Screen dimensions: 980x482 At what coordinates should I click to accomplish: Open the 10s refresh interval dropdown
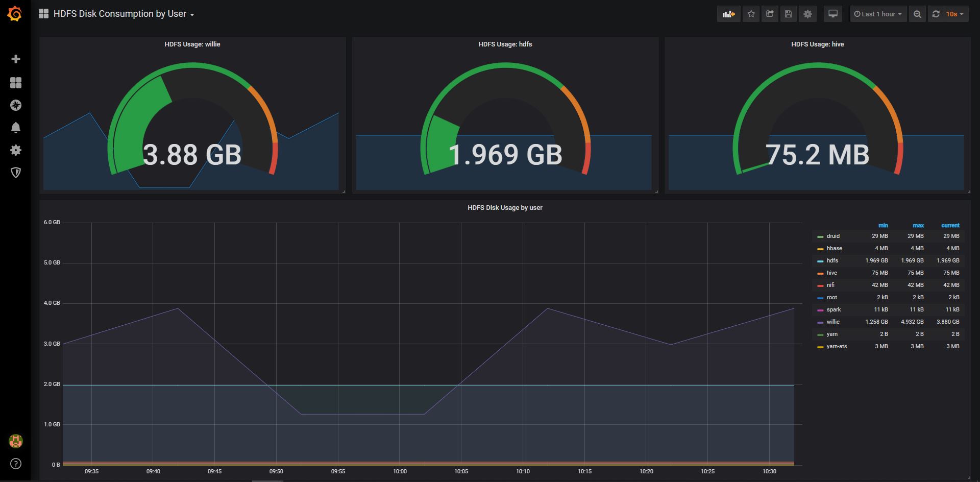click(952, 14)
